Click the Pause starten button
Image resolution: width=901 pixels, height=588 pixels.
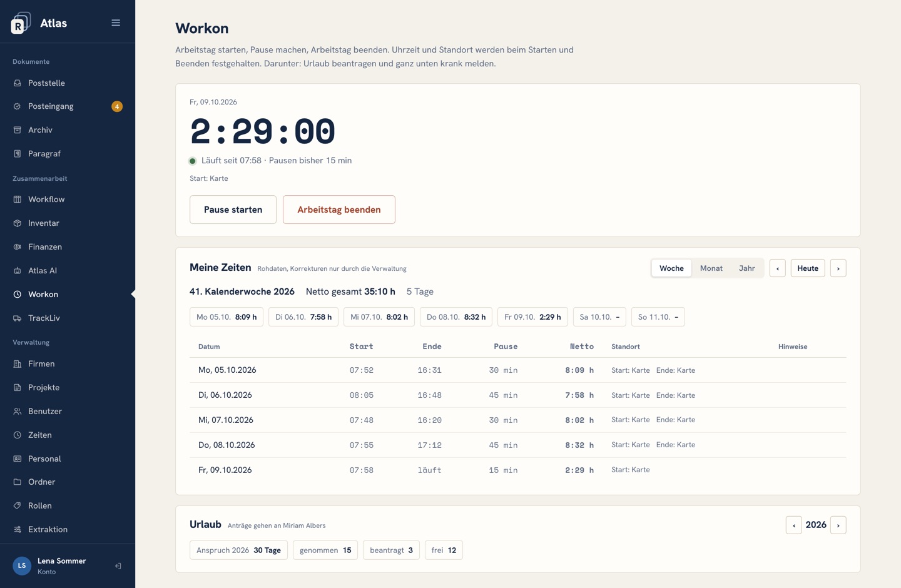[233, 210]
